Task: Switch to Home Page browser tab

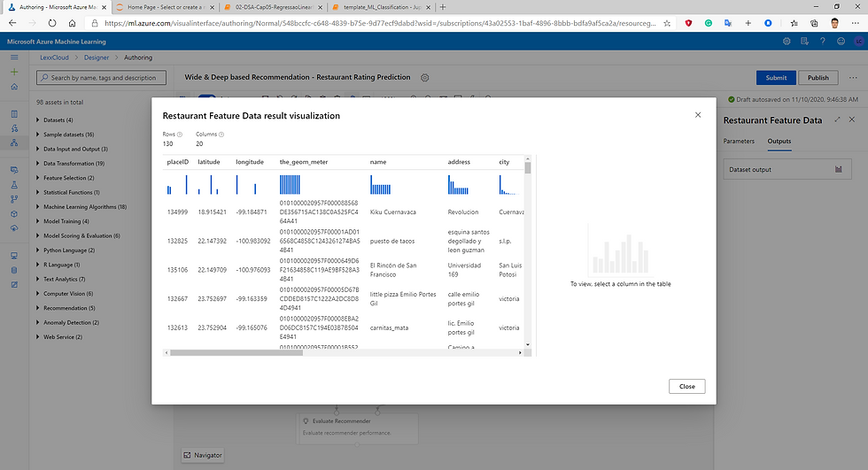Action: point(165,7)
